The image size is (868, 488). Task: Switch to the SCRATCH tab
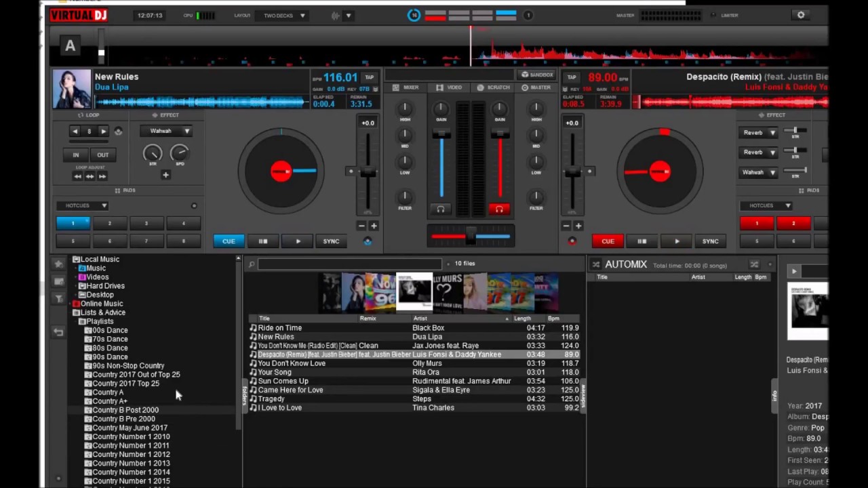tap(494, 87)
